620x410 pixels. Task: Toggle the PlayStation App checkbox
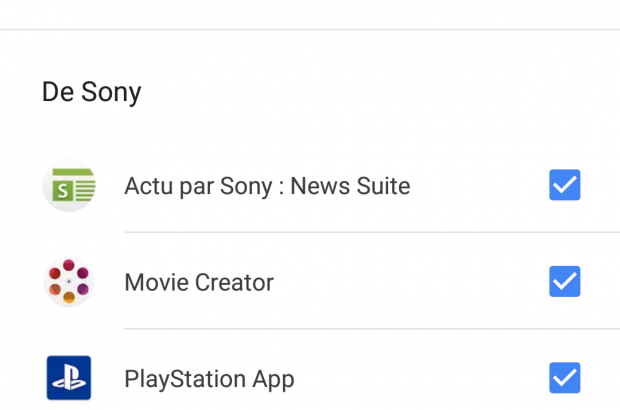click(x=565, y=378)
